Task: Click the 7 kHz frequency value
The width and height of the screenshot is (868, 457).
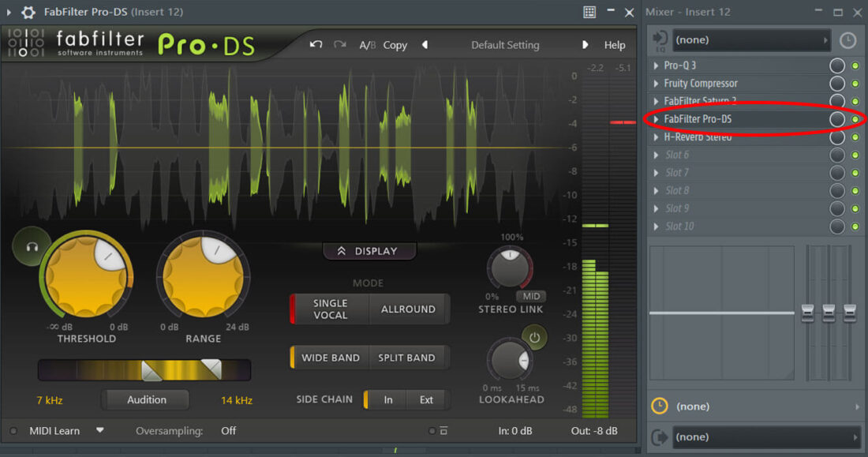Action: (x=49, y=400)
